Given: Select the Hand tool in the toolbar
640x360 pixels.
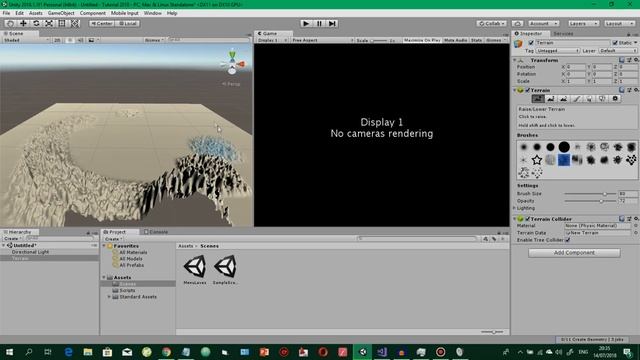Looking at the screenshot, I should 10,24.
